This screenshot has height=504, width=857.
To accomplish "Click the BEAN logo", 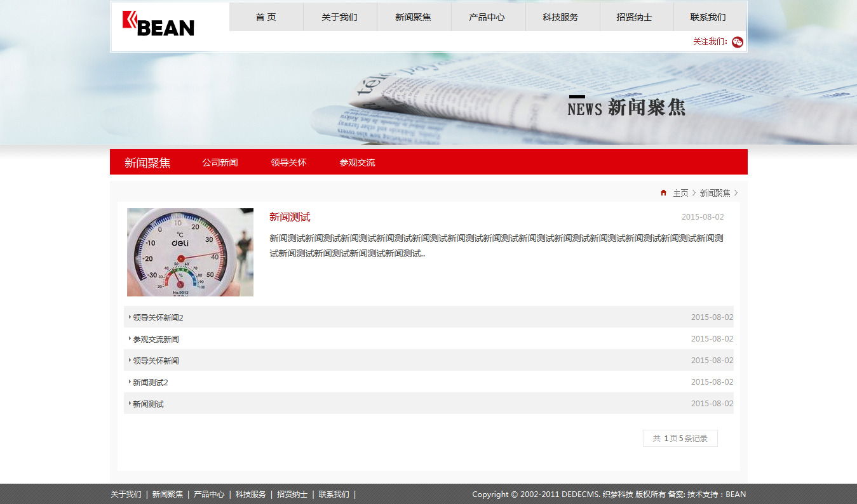I will coord(159,24).
